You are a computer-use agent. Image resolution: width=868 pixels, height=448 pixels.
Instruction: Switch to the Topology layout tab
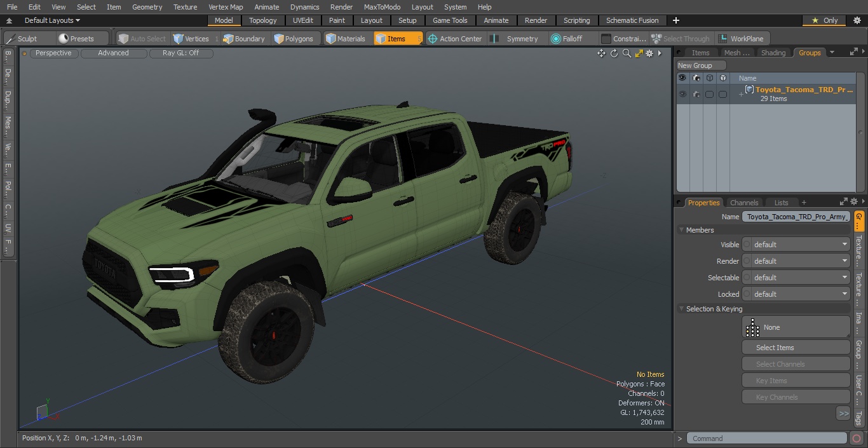pos(263,20)
